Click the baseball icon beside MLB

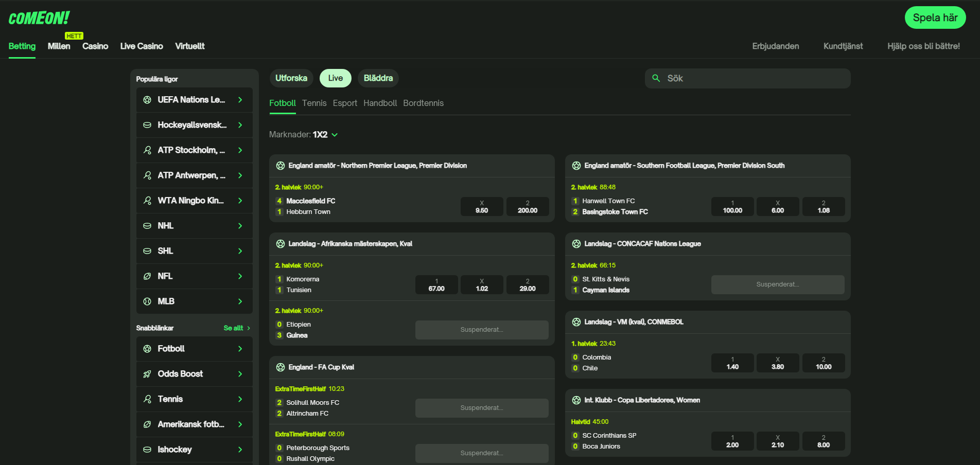tap(147, 301)
